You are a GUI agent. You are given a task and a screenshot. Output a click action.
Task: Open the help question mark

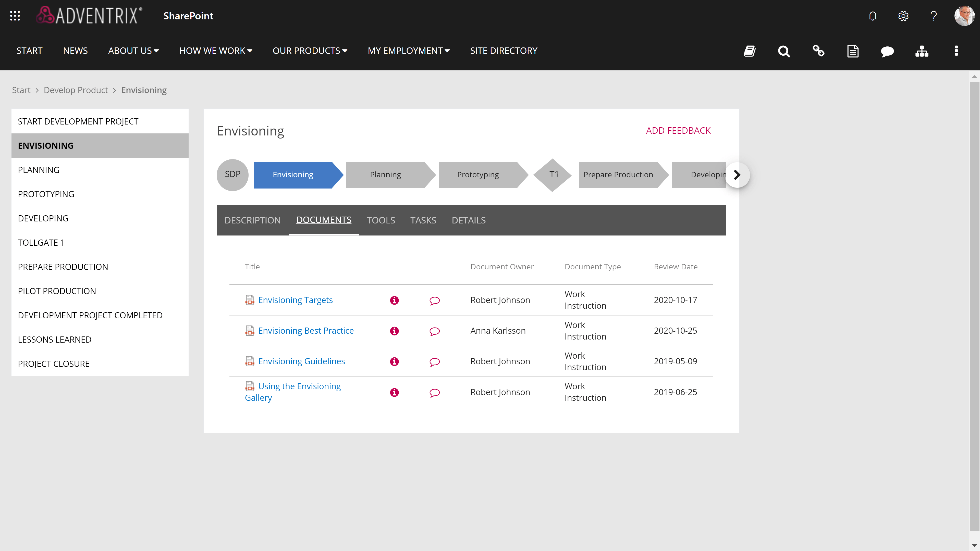coord(934,16)
